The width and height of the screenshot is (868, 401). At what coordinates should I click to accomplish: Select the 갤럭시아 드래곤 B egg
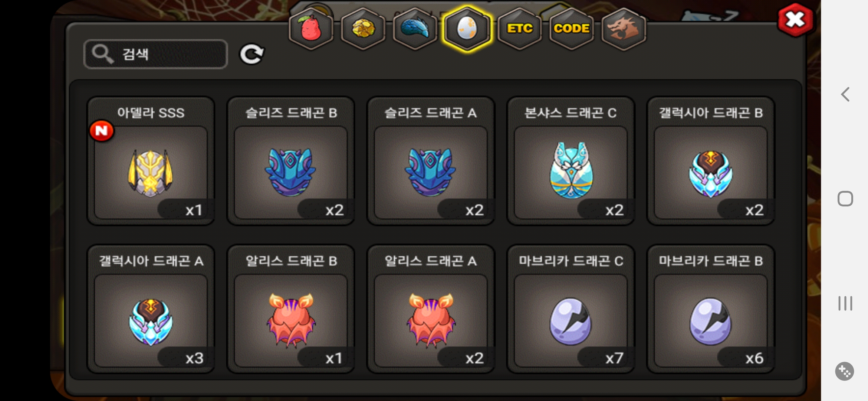point(711,161)
